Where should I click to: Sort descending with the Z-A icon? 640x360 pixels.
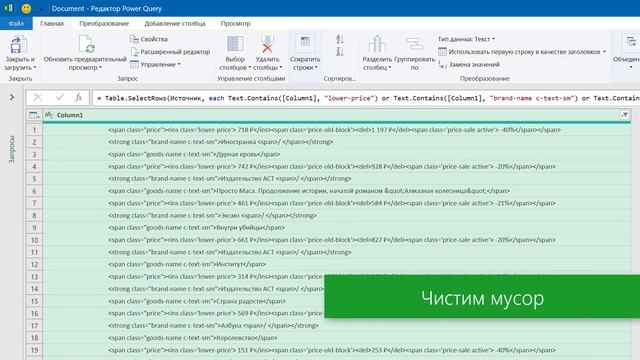(340, 51)
